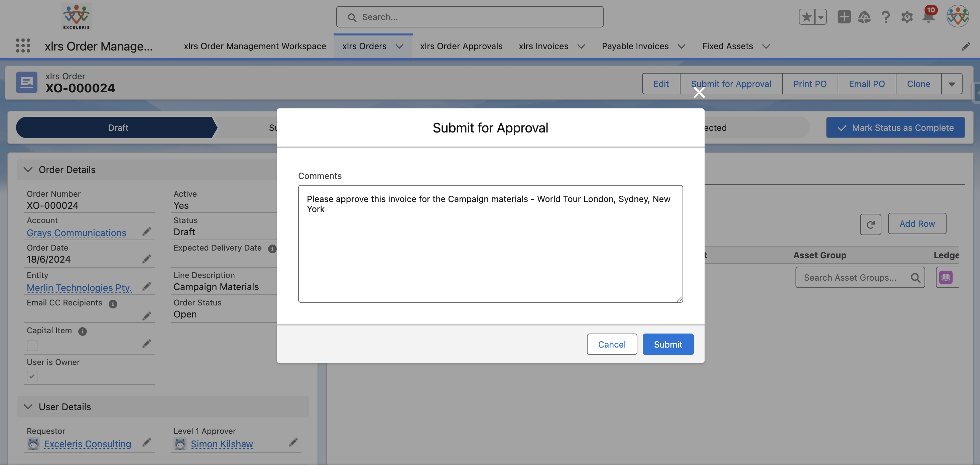Click the notifications bell icon

point(928,17)
